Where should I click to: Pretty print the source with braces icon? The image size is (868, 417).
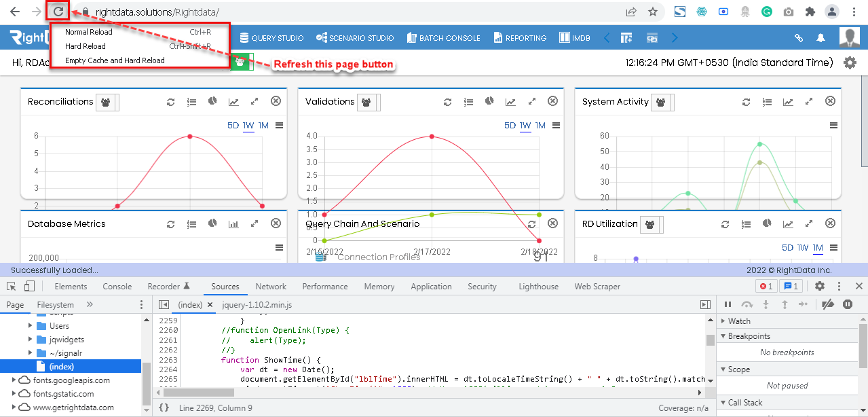[164, 408]
